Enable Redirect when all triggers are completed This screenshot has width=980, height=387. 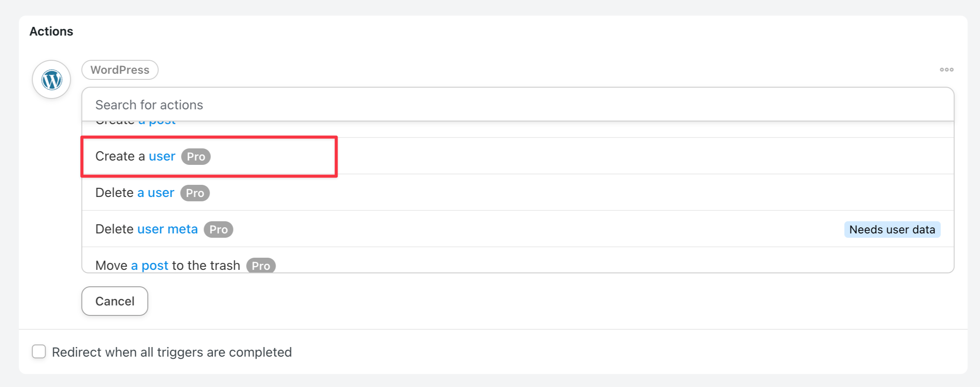[39, 351]
